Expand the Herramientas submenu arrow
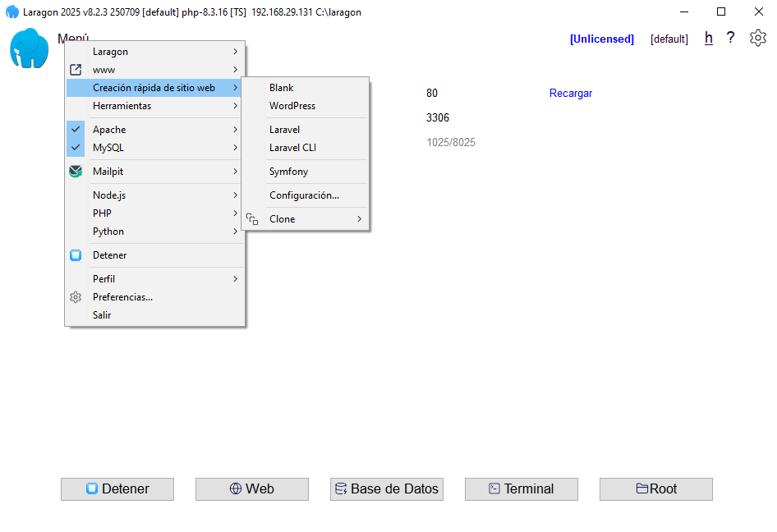Image resolution: width=777 pixels, height=532 pixels. tap(236, 106)
